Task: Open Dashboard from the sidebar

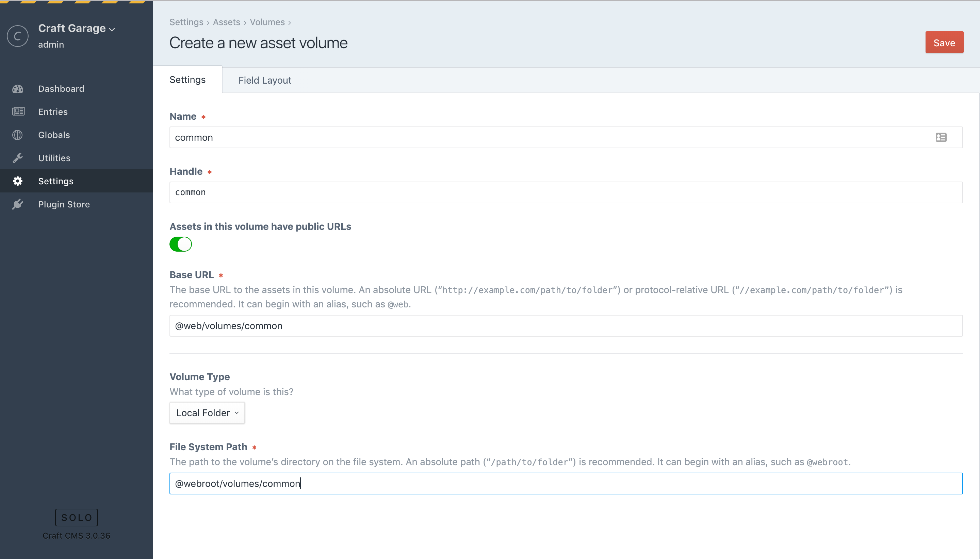Action: click(x=77, y=89)
